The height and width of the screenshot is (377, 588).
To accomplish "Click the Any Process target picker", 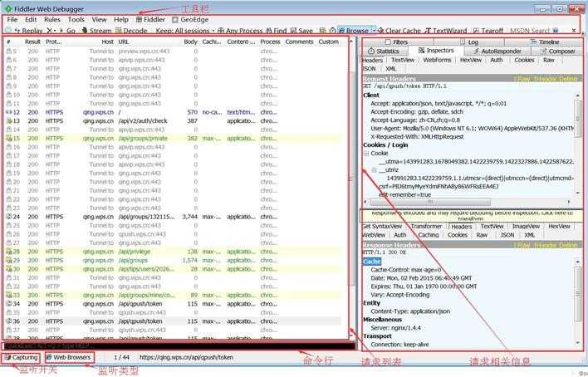I will [240, 31].
